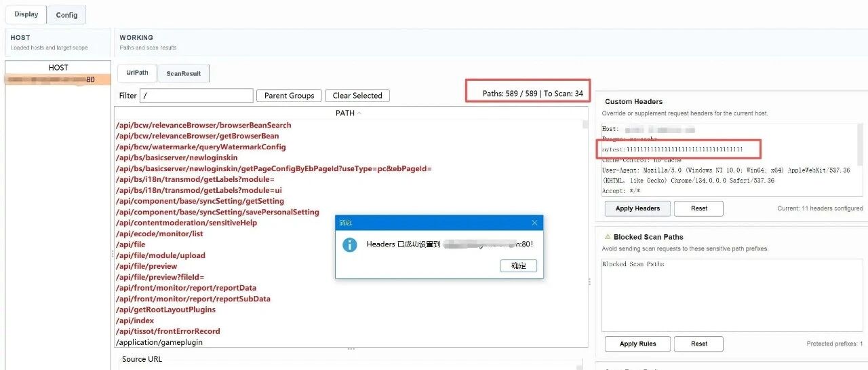Viewport: 868px width, 370px height.
Task: Select the host entry ending in 80
Action: 58,79
